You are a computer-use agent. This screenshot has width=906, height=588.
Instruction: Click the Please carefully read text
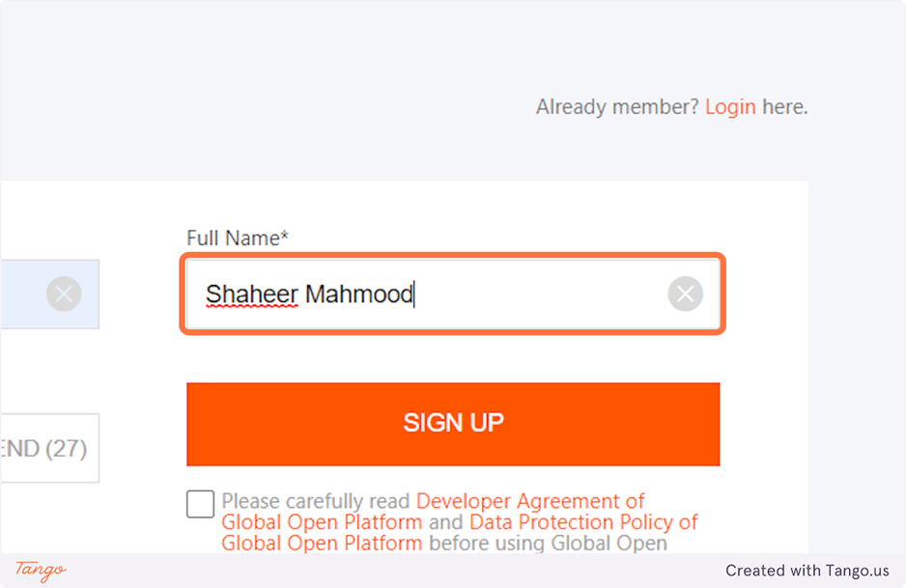coord(317,502)
